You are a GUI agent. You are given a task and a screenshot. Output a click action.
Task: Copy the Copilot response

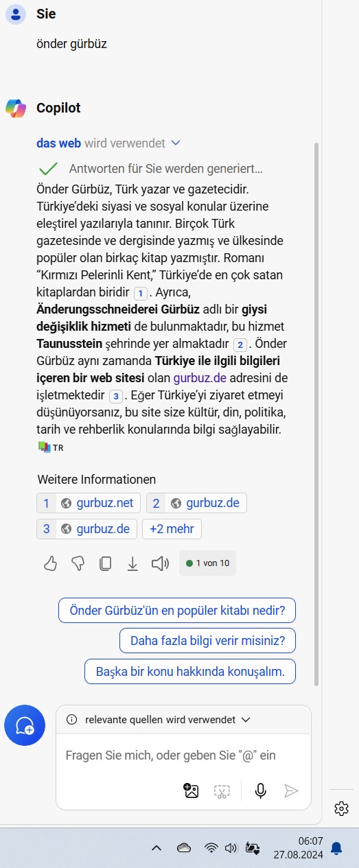click(x=105, y=563)
